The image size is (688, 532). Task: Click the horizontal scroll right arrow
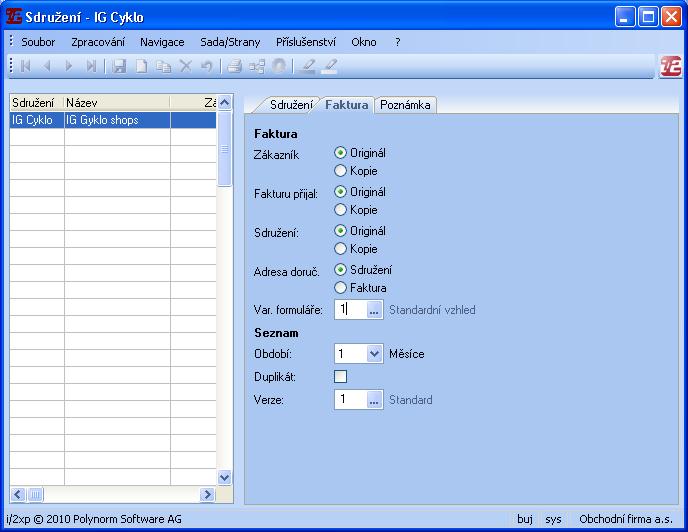coord(207,495)
